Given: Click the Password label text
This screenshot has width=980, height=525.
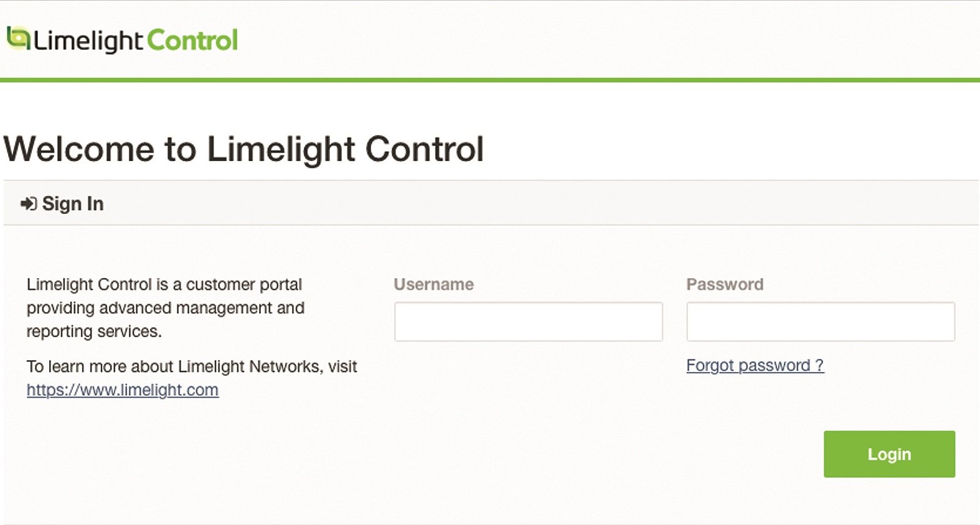Looking at the screenshot, I should pos(725,284).
